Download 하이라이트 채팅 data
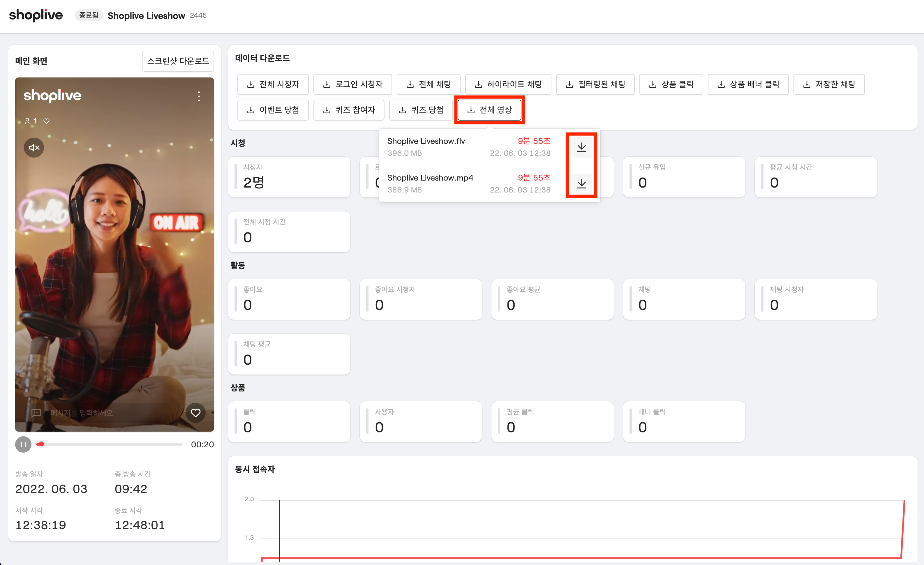This screenshot has width=924, height=565. [x=508, y=84]
